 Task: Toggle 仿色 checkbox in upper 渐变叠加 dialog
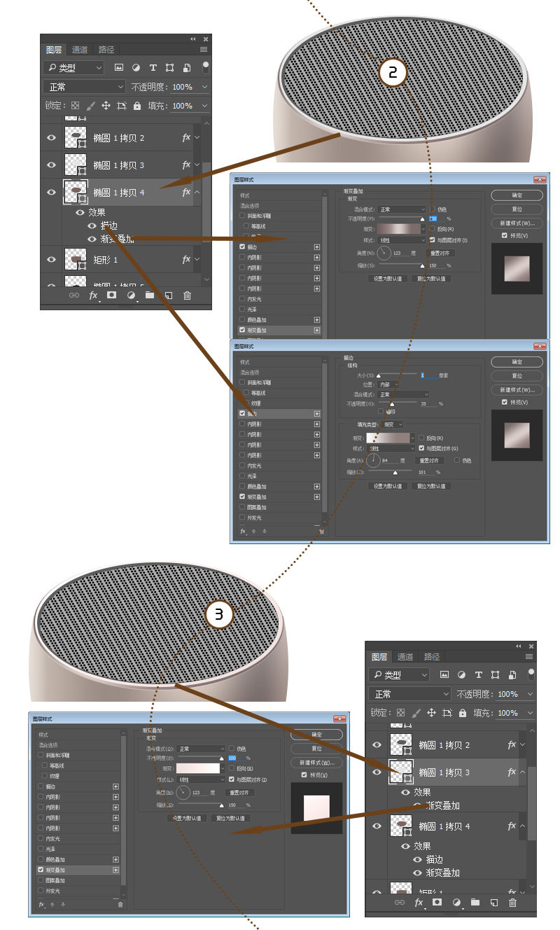pyautogui.click(x=432, y=209)
